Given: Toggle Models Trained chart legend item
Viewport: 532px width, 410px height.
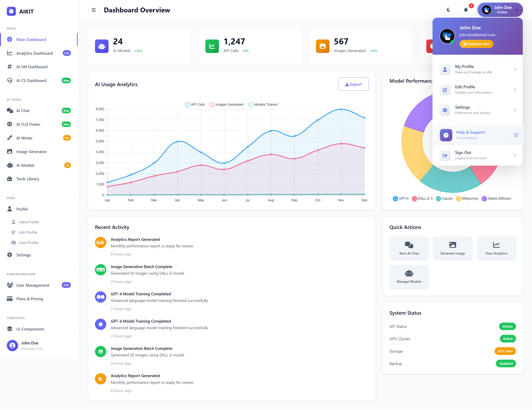Looking at the screenshot, I should [x=263, y=105].
